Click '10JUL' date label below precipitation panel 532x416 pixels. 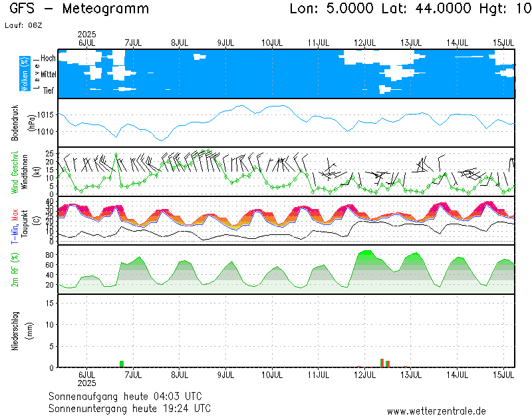coord(272,375)
